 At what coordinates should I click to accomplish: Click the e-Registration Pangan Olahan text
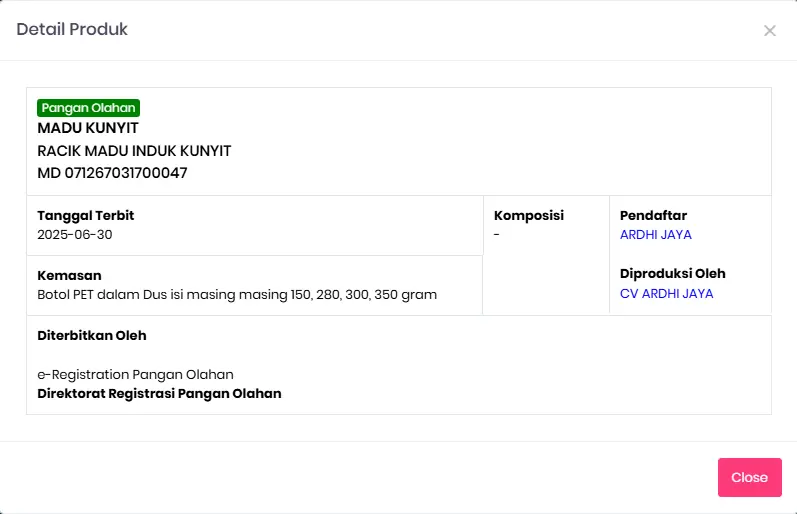135,374
